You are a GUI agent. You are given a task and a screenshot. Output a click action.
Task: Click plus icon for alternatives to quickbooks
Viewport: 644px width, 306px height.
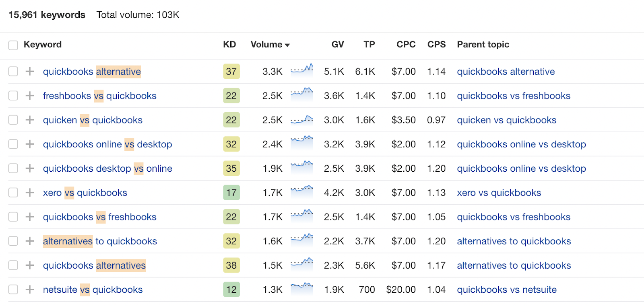click(29, 241)
